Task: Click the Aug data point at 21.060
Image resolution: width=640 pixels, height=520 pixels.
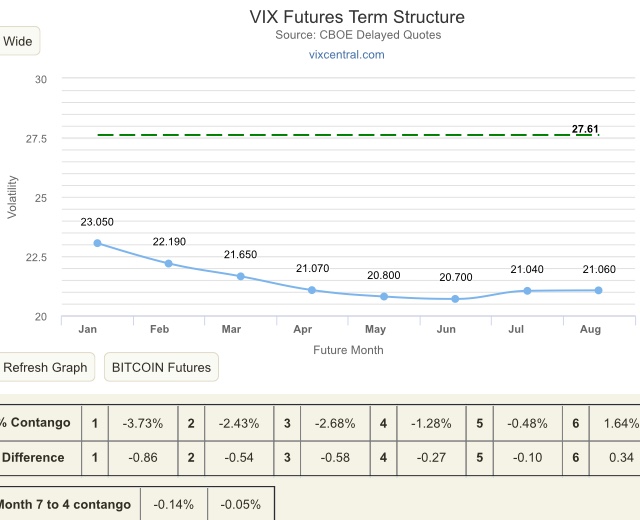Action: click(x=598, y=290)
